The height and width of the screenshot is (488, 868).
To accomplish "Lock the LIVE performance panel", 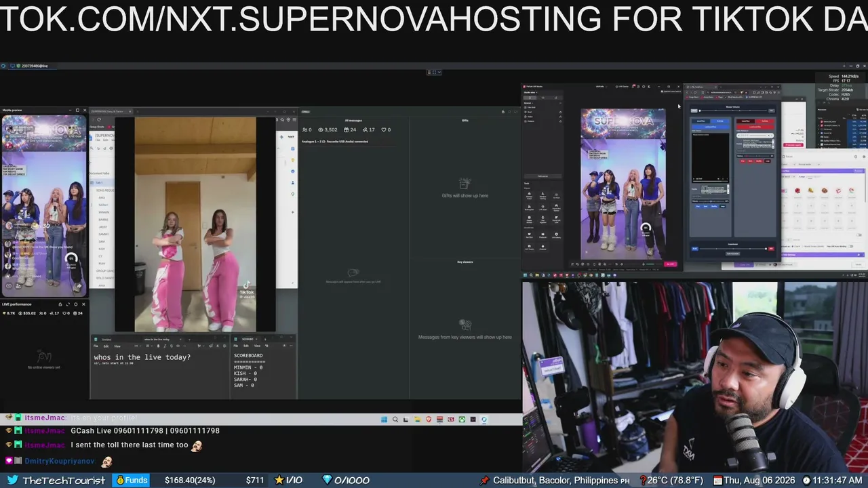I will (60, 304).
